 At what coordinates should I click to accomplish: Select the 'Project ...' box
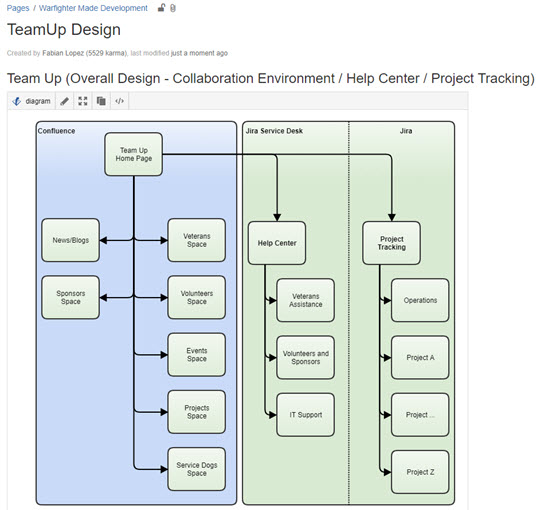[x=420, y=415]
